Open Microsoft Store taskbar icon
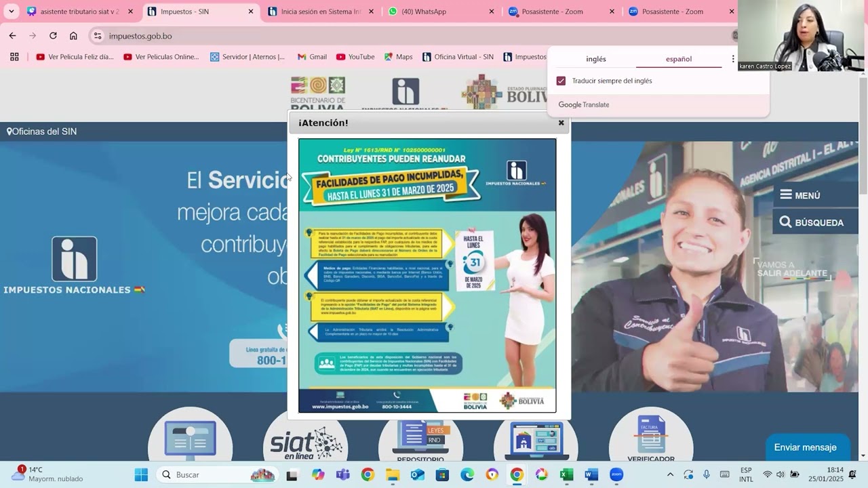The width and height of the screenshot is (868, 488). 442,474
